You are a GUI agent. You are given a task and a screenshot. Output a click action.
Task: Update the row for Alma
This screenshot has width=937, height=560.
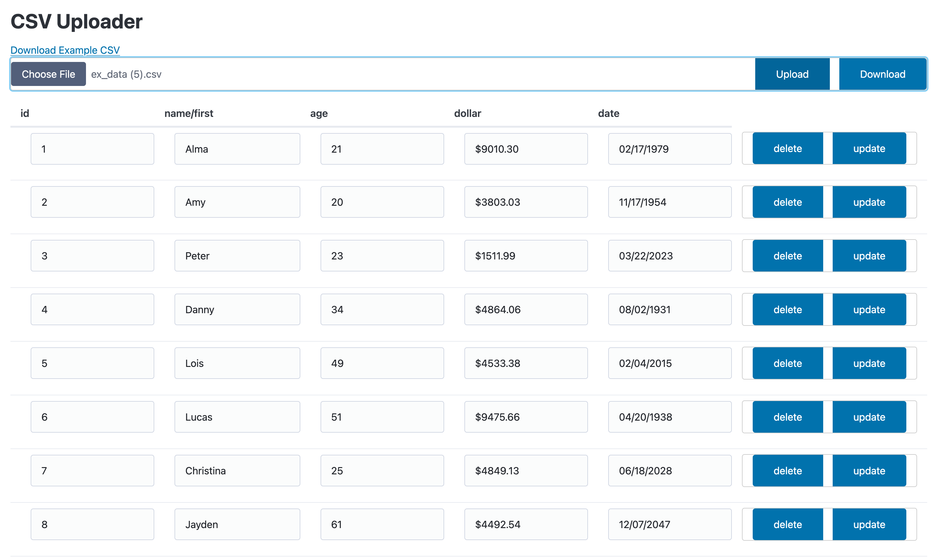[x=869, y=148]
